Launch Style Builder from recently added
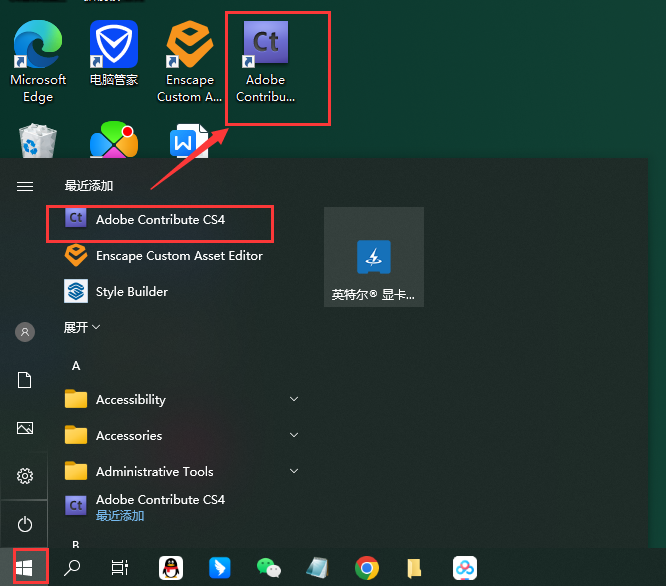 click(116, 292)
